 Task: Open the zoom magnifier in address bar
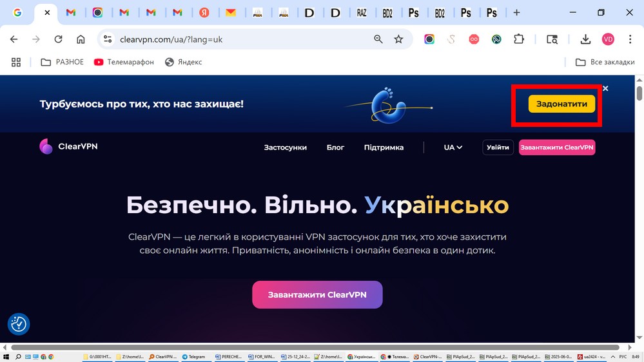[378, 39]
